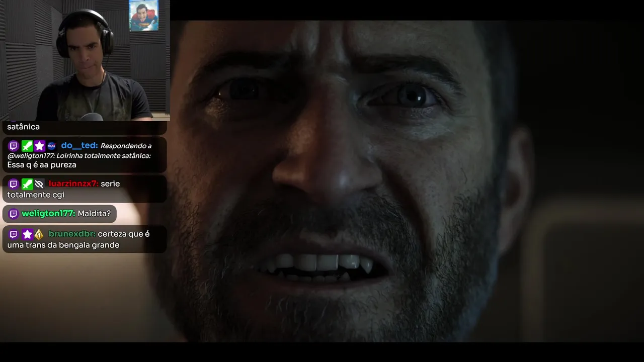Image resolution: width=644 pixels, height=362 pixels.
Task: Click the Twitch badge beside weligton177
Action: pyautogui.click(x=14, y=214)
